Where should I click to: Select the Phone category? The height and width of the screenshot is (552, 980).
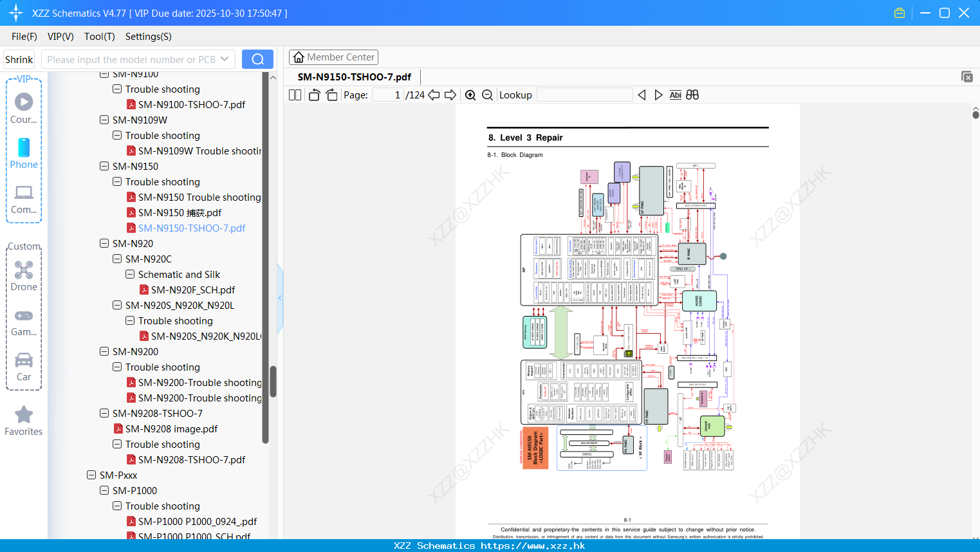[x=24, y=153]
